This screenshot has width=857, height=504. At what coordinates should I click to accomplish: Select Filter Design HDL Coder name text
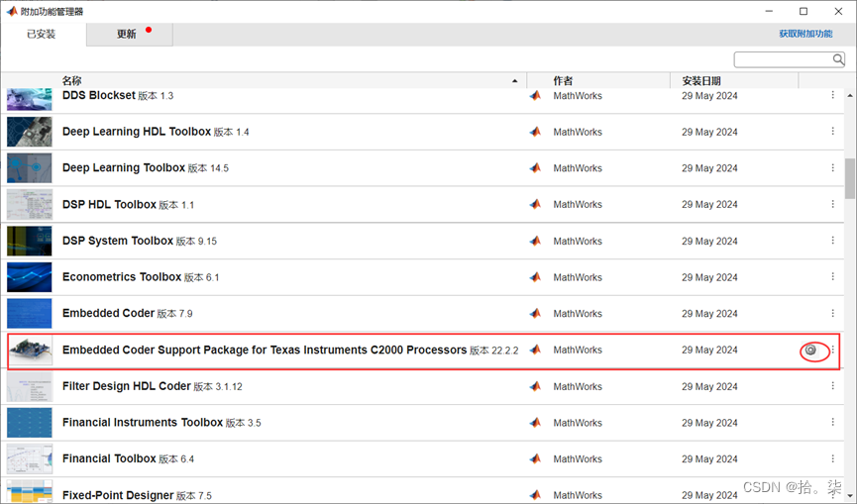point(126,386)
